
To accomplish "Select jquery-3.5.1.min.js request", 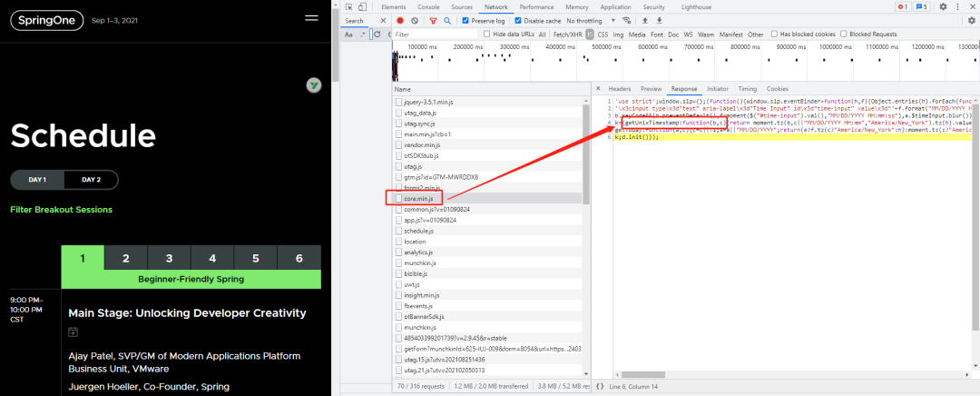I will point(488,102).
